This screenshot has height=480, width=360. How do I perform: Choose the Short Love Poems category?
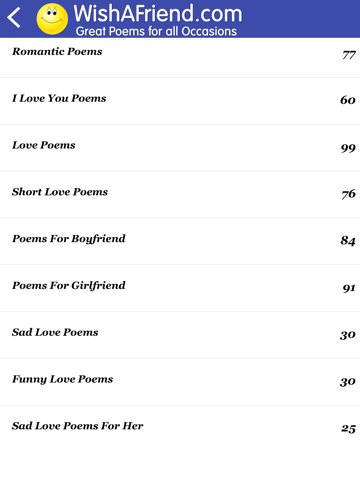180,195
